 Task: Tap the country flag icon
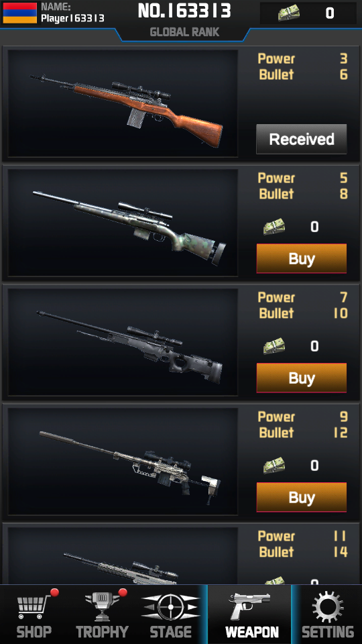pyautogui.click(x=19, y=13)
